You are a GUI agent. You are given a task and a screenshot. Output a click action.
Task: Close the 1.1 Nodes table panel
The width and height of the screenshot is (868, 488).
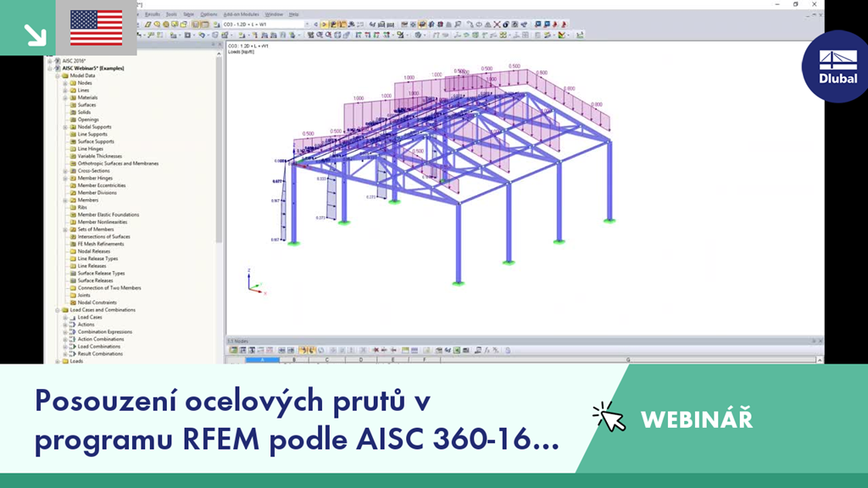point(821,341)
